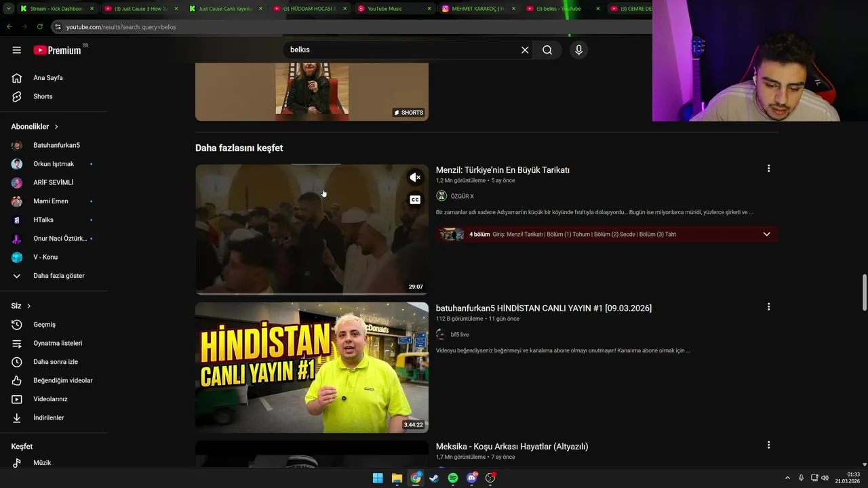Open Menzil: Türkiye'nin En Büyük Tarikatı title
868x488 pixels.
click(502, 170)
